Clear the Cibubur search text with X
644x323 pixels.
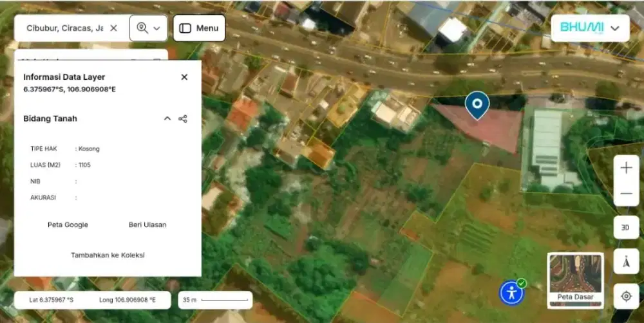[113, 28]
